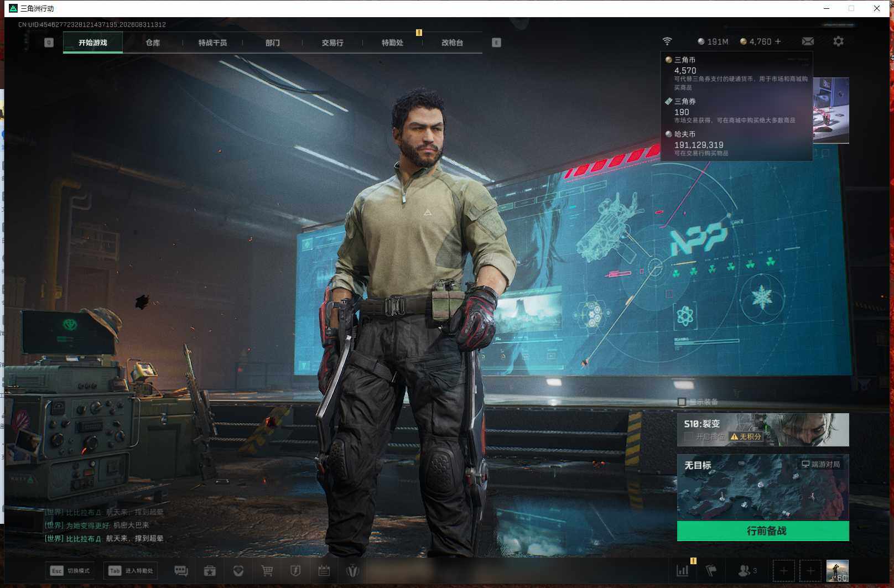Click the Tab 进入特勤处 button
Image resolution: width=894 pixels, height=588 pixels.
click(x=131, y=571)
